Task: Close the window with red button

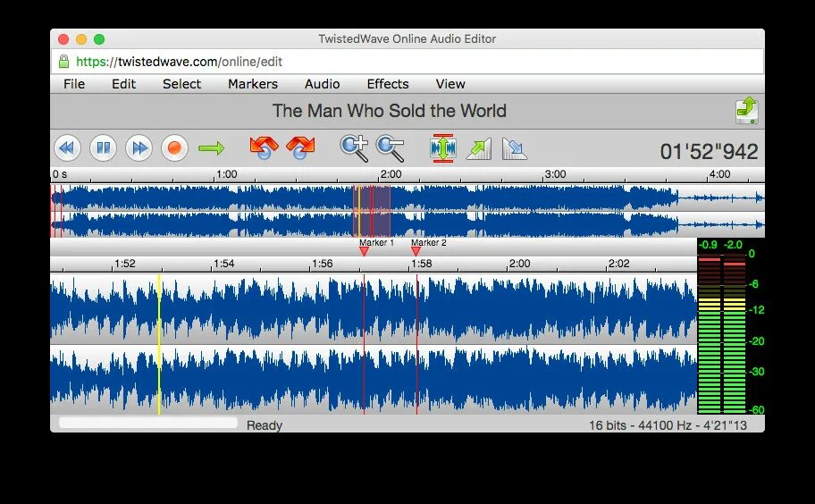Action: pyautogui.click(x=63, y=39)
